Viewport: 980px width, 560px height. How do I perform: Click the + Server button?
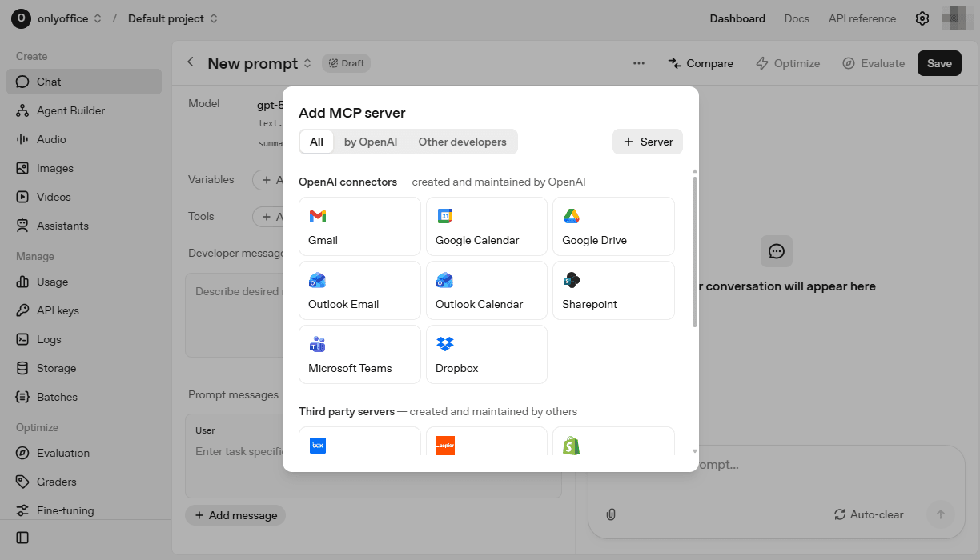[647, 142]
